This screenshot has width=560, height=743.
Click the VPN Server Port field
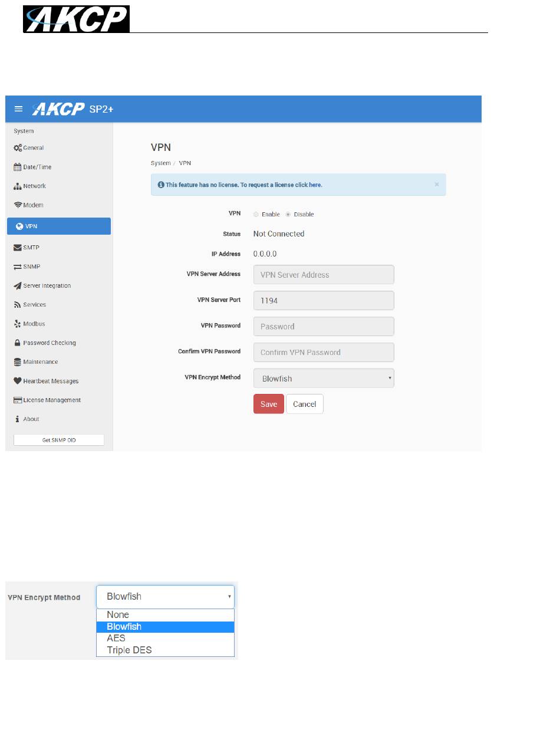324,300
